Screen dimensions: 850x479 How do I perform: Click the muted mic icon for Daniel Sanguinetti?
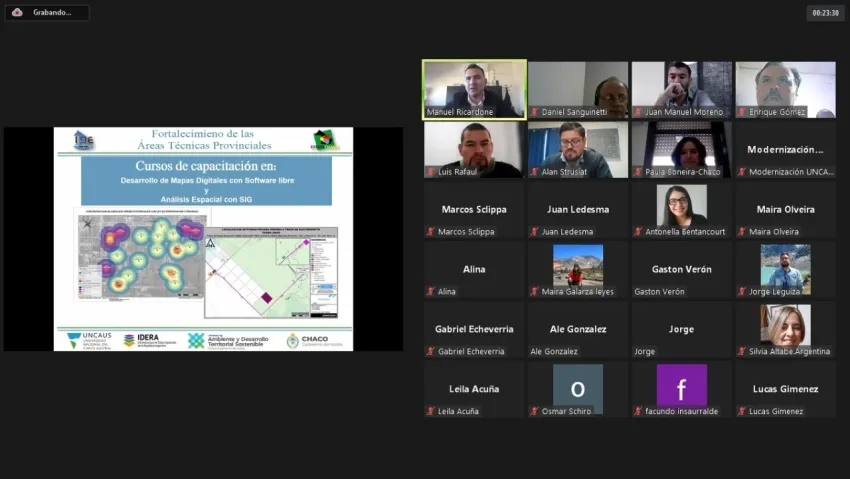pyautogui.click(x=535, y=112)
